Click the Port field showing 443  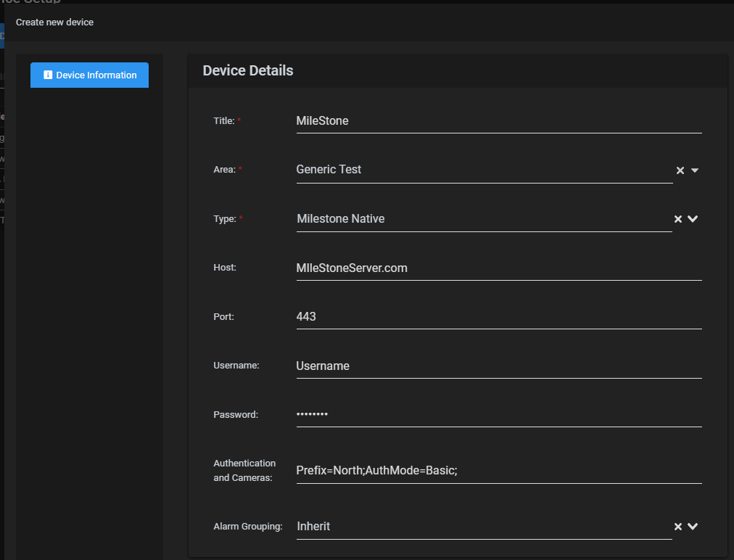point(499,316)
